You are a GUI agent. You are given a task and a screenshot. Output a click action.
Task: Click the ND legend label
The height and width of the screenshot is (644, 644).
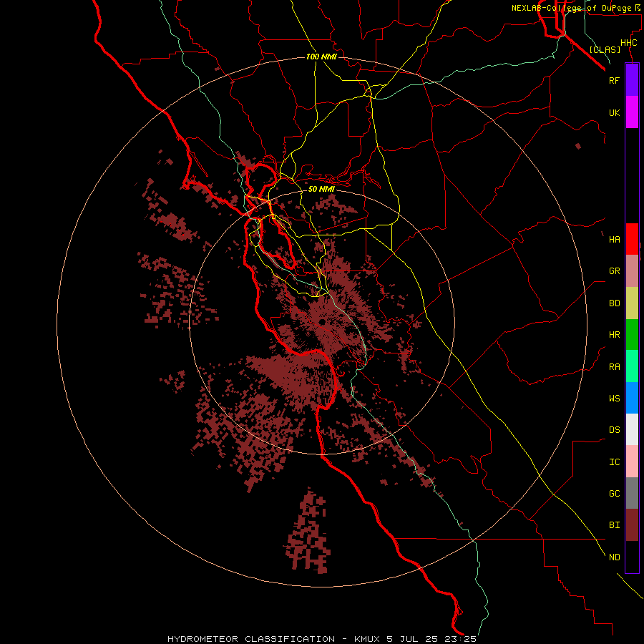614,557
